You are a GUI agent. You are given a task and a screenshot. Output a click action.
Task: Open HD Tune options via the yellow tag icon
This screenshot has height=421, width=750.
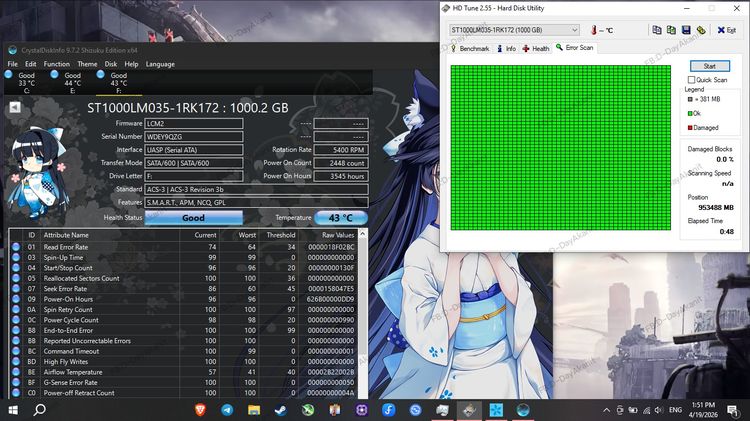701,30
